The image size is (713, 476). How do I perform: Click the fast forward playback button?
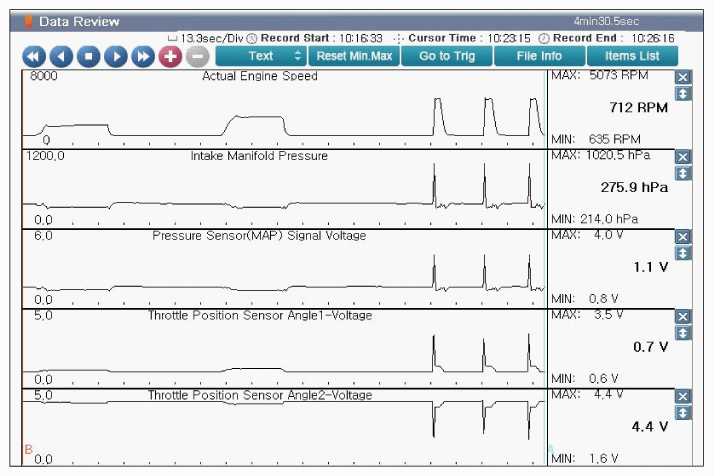(x=142, y=56)
